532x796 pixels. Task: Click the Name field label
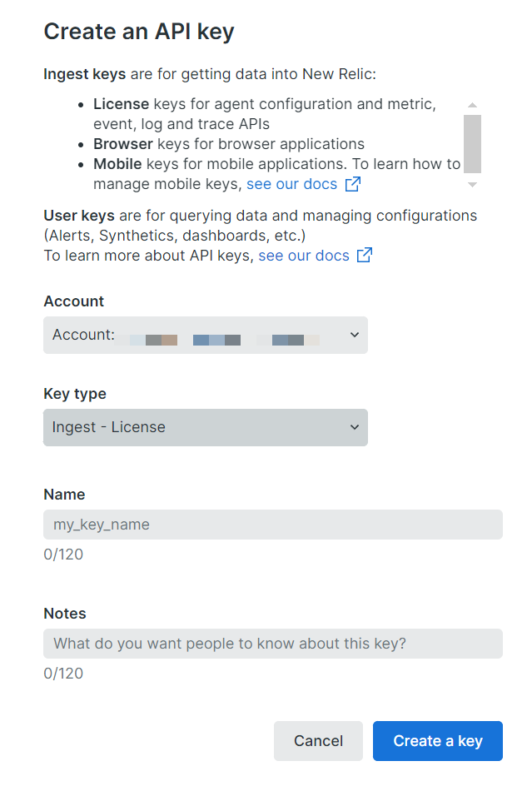64,495
